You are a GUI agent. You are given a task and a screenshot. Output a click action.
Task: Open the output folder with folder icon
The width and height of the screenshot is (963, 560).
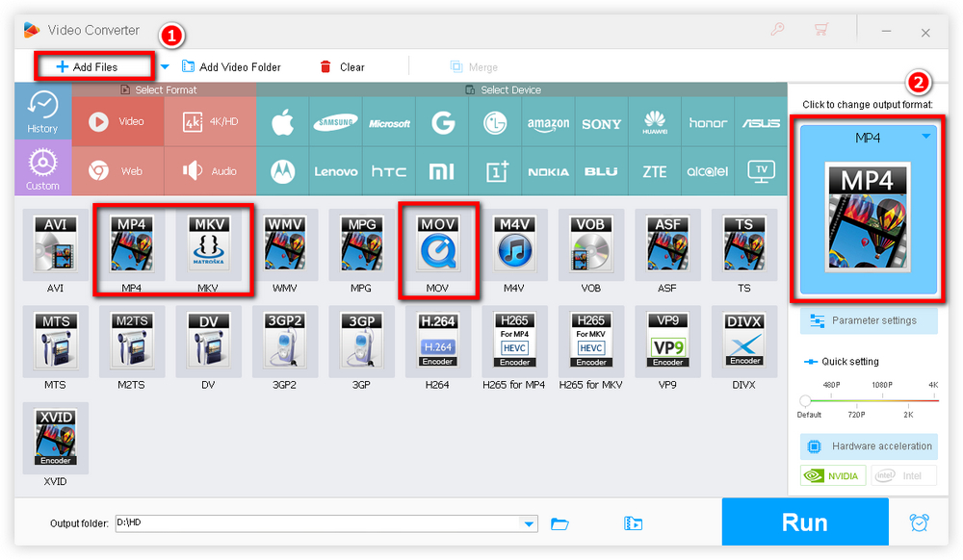560,523
